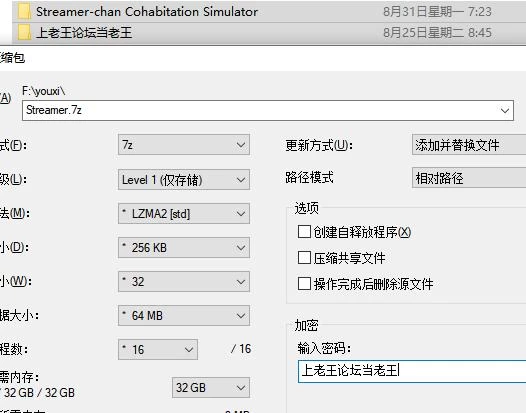Open the archive format dropdown showing 7z

184,145
